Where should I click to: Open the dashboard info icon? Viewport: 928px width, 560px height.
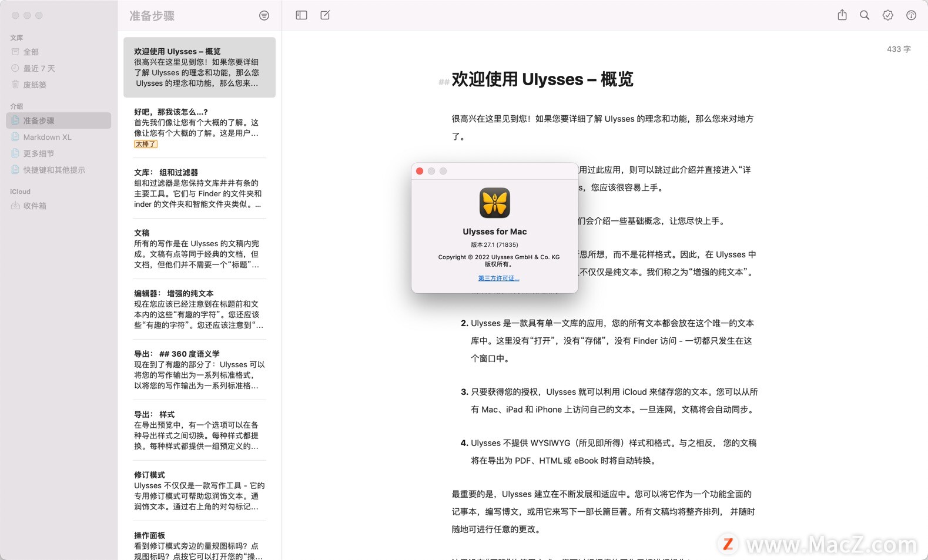pyautogui.click(x=911, y=15)
